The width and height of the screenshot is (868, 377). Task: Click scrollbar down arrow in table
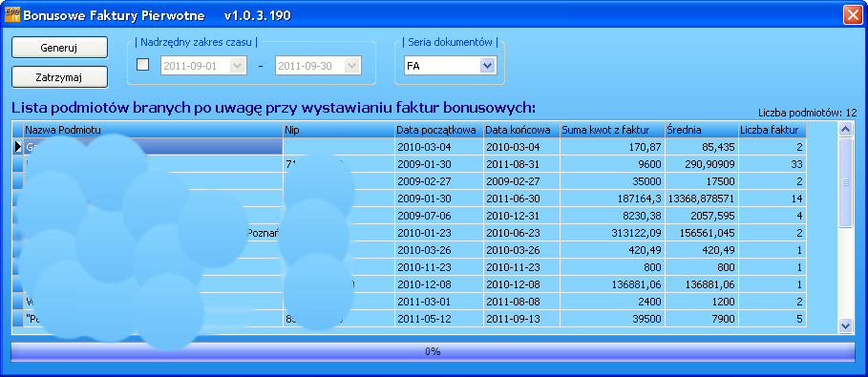point(845,326)
